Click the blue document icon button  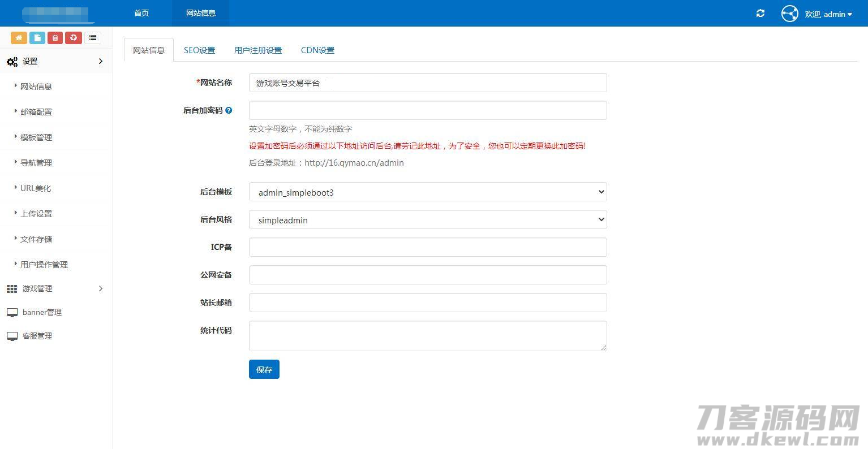tap(37, 38)
